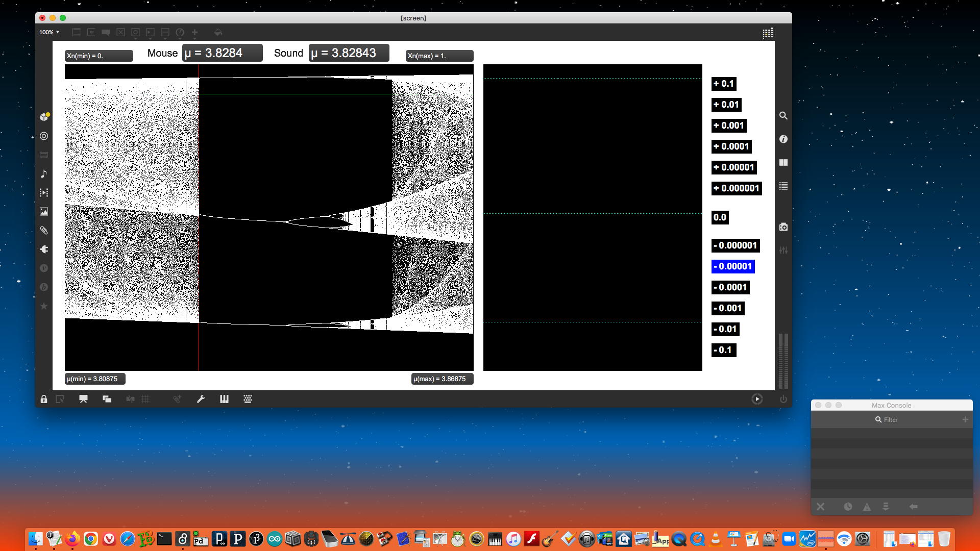Open the piano keyboard icon in bottom toolbar

coord(224,399)
